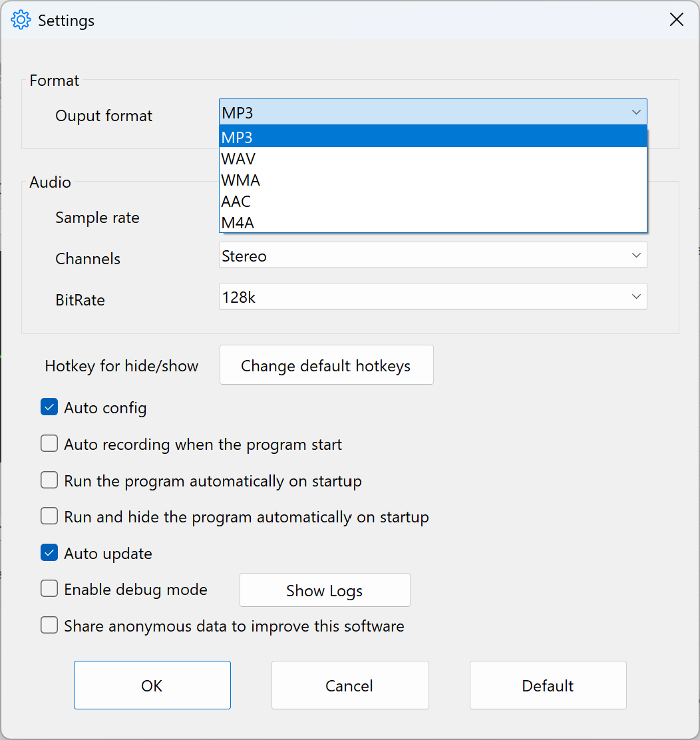Enable auto recording when the program starts
This screenshot has width=700, height=740.
49,443
